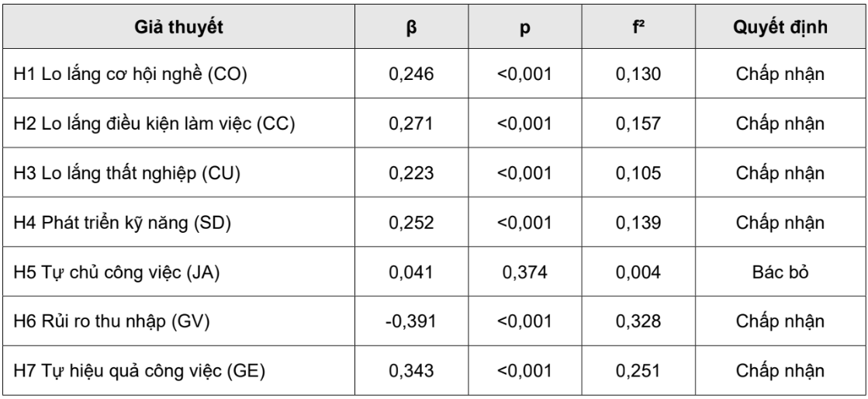This screenshot has width=868, height=399.
Task: Click the β value 0,343
Action: [x=411, y=370]
